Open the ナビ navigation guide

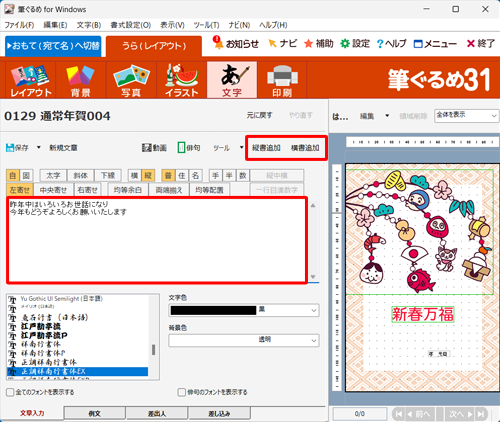tap(282, 43)
